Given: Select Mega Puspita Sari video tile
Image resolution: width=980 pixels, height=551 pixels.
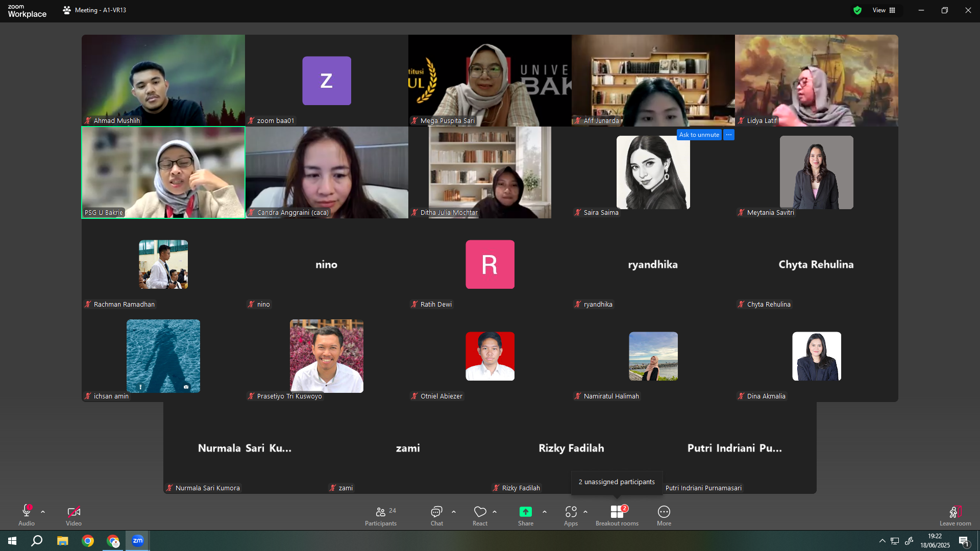Looking at the screenshot, I should pos(490,81).
